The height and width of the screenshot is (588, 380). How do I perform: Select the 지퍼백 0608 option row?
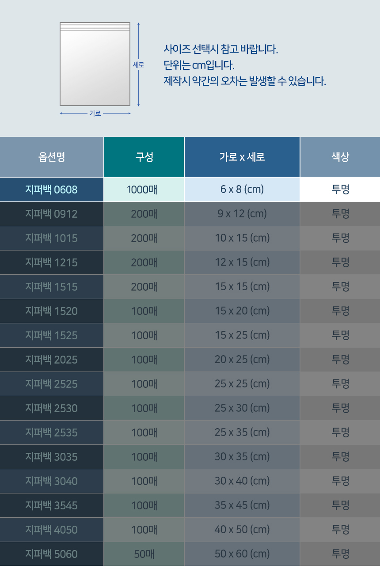[52, 189]
